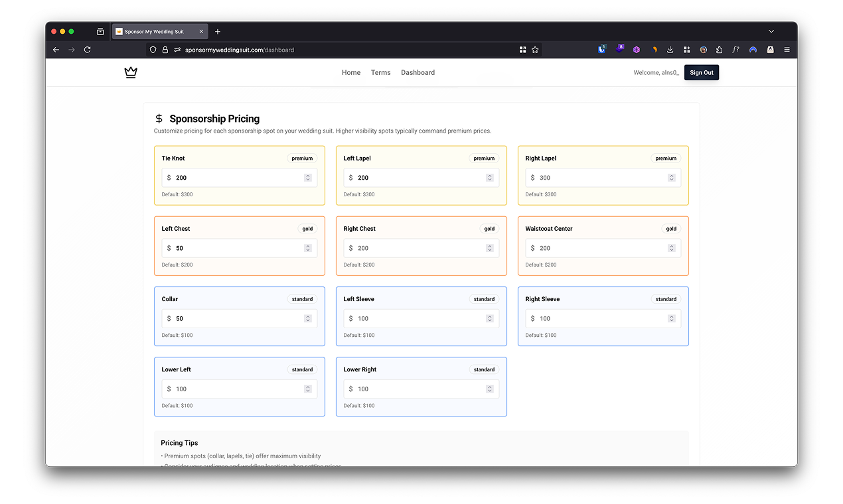This screenshot has width=843, height=504.
Task: Click the Collar price stepper arrows
Action: click(x=308, y=318)
